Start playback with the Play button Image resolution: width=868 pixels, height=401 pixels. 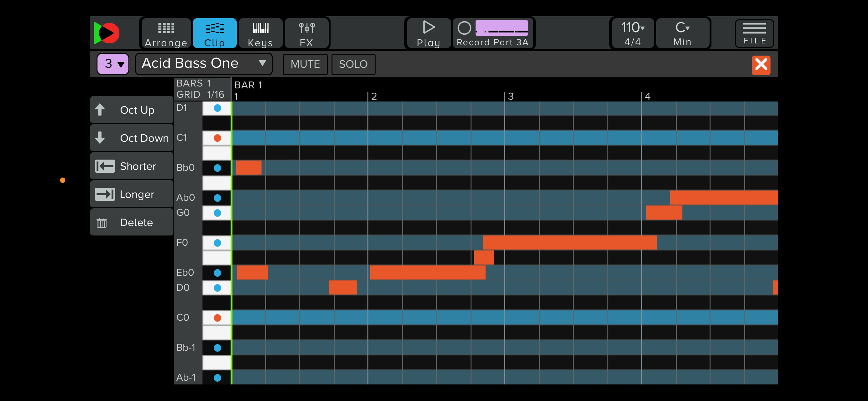tap(428, 33)
